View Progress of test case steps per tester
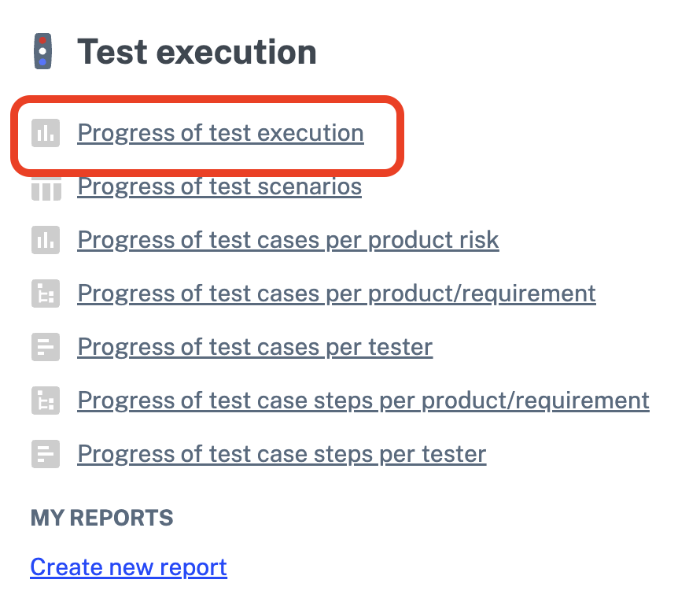Viewport: 700px width, 598px height. tap(282, 454)
